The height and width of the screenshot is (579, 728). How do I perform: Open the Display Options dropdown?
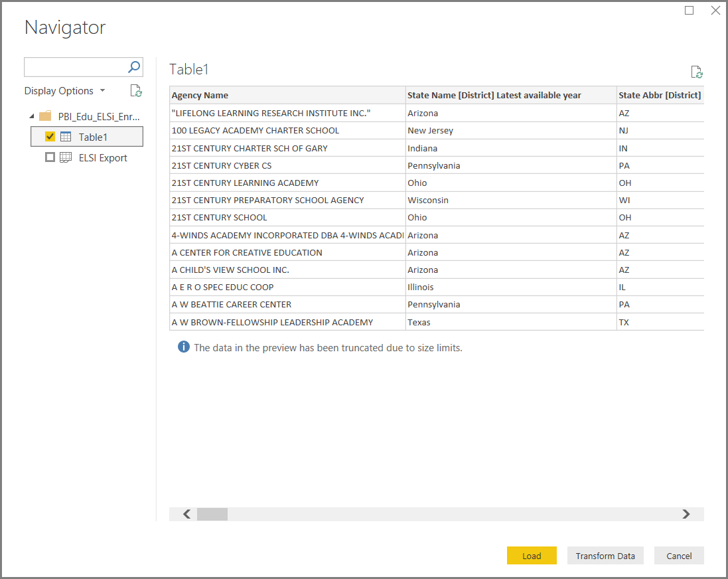tap(64, 90)
